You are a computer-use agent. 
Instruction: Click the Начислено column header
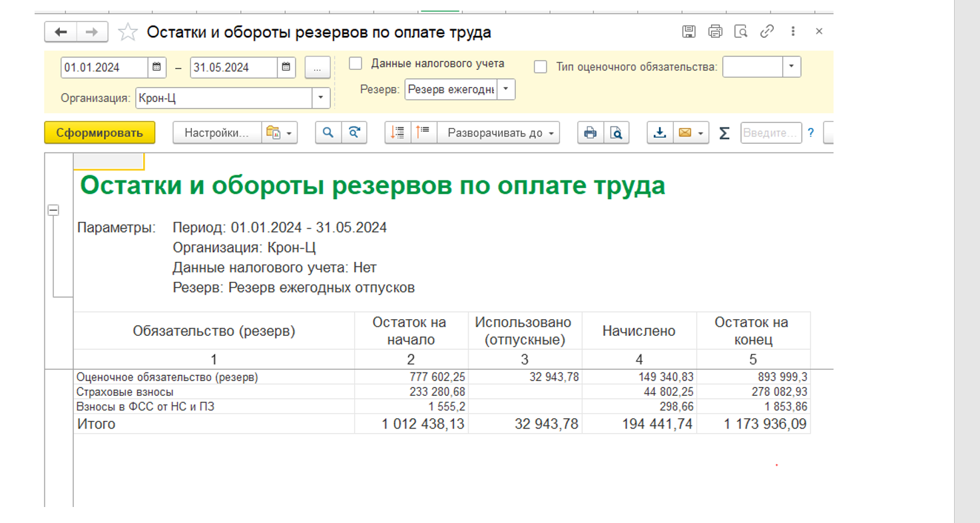coord(639,330)
